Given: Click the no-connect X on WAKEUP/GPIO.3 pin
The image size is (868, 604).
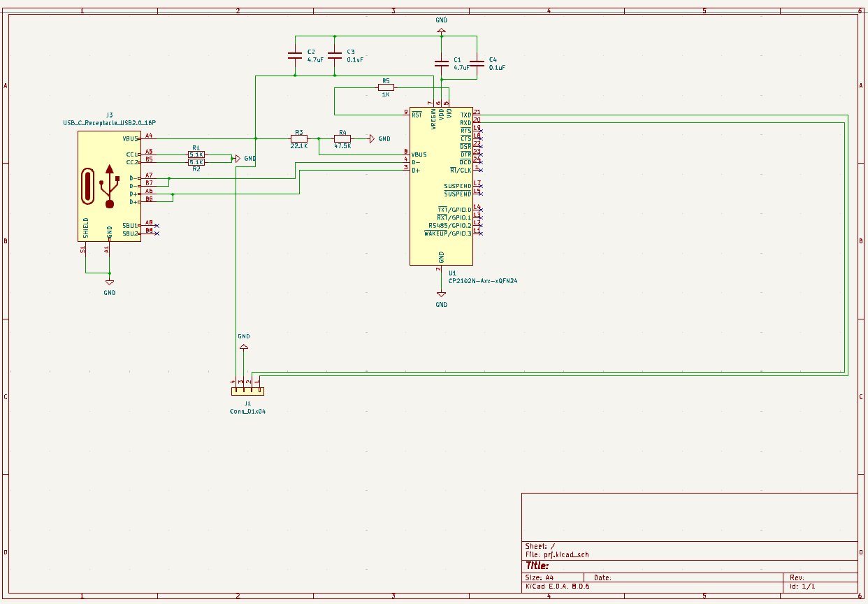Looking at the screenshot, I should coord(482,233).
